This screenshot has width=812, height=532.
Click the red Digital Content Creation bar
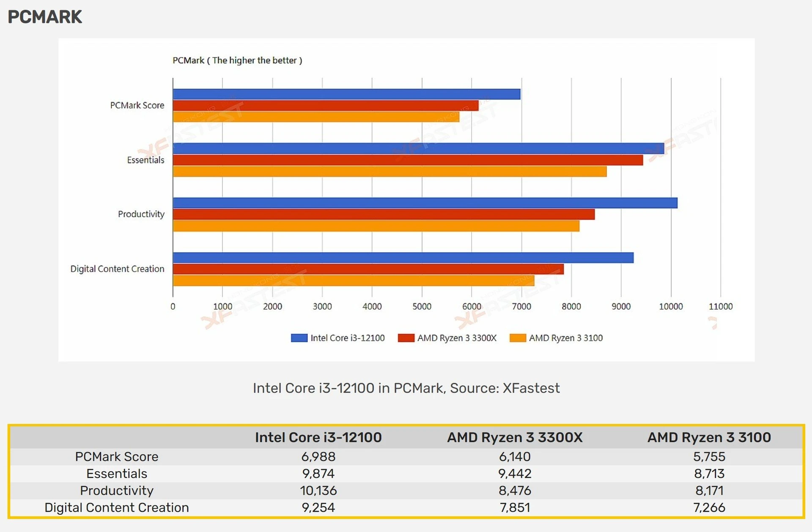tap(368, 269)
